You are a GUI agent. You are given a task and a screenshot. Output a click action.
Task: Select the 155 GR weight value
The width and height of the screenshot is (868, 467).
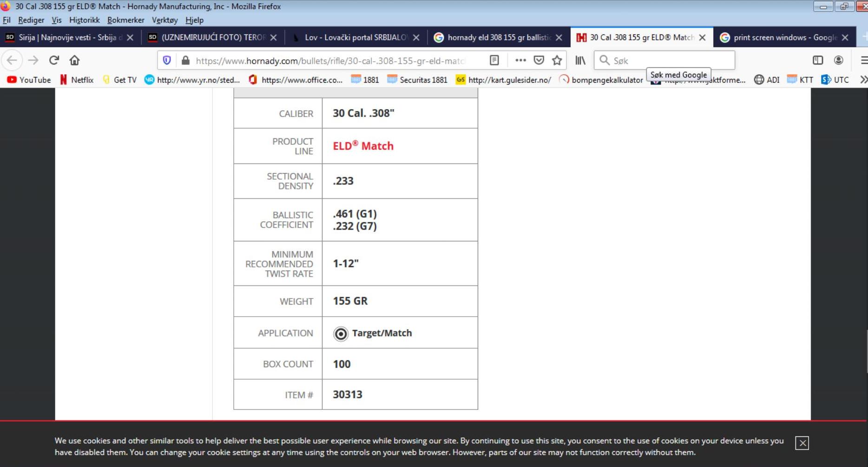click(x=350, y=301)
